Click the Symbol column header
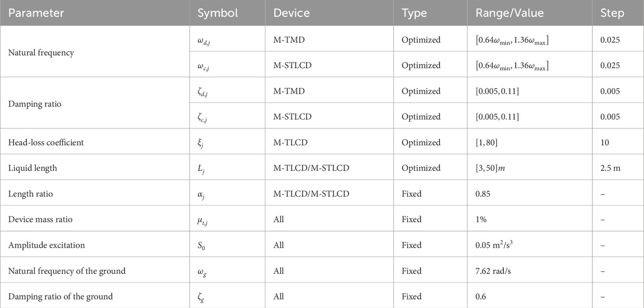Screen dimensions: 644x308 tap(222, 13)
